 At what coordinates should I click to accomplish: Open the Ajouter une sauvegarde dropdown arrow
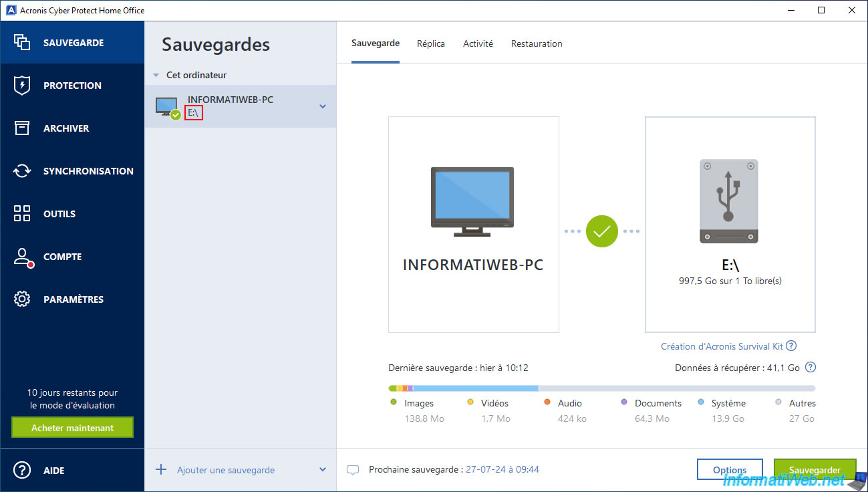323,469
